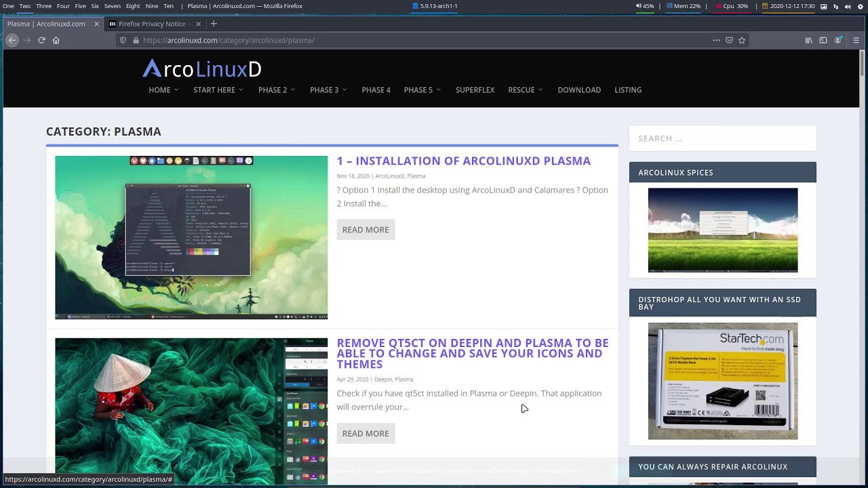This screenshot has height=488, width=868.
Task: Open a new tab with plus
Action: click(x=214, y=24)
